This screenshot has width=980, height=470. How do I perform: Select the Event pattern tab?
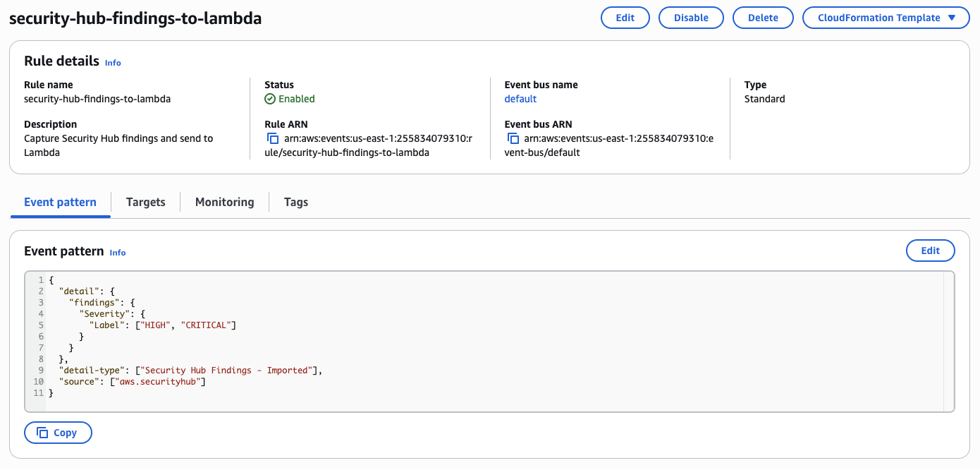pos(60,202)
